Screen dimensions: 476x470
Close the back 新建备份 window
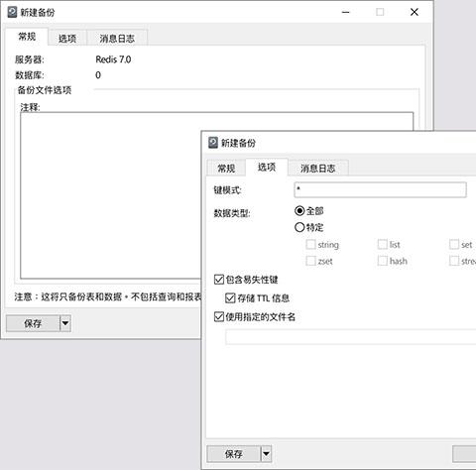415,12
